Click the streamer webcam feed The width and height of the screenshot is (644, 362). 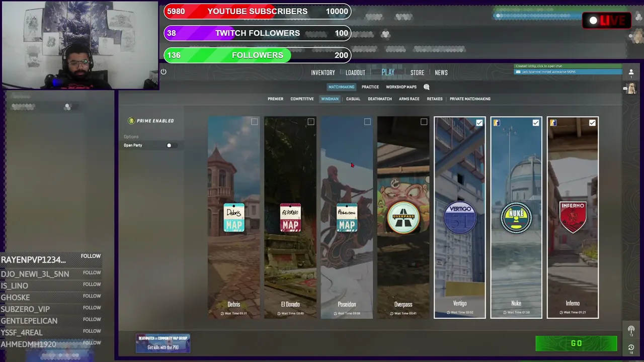pyautogui.click(x=79, y=45)
